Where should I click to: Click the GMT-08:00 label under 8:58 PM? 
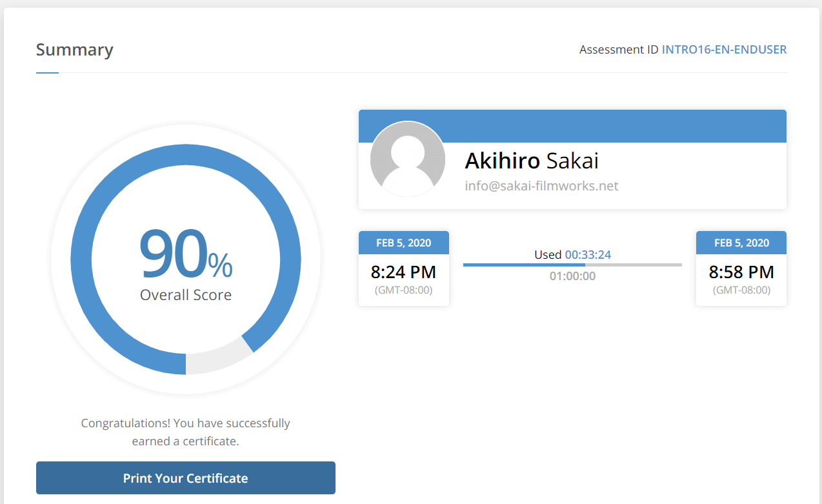click(741, 290)
